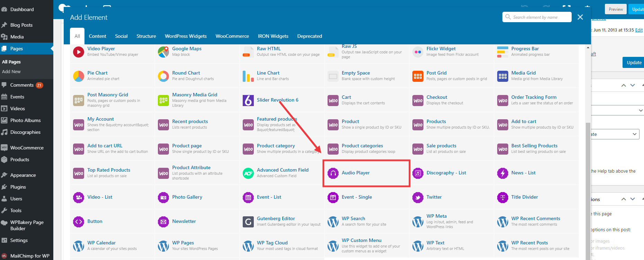
Task: Switch to WordPress Widgets tab
Action: coord(186,36)
